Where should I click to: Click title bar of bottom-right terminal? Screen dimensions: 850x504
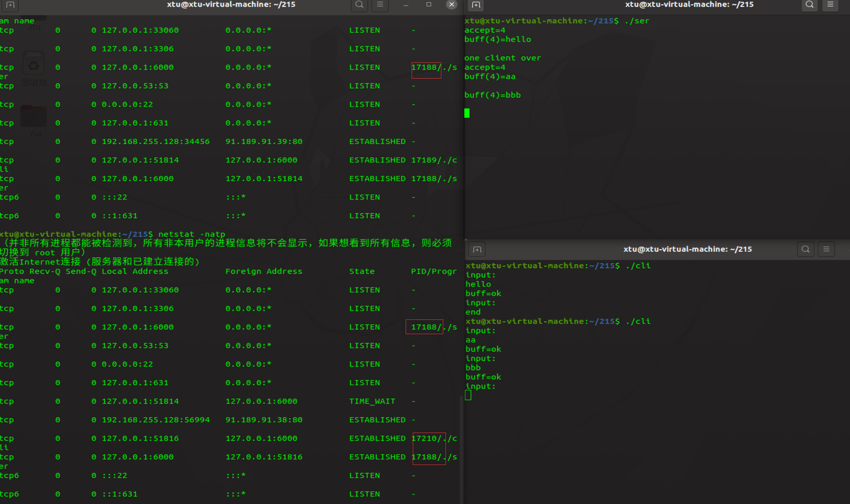[687, 249]
